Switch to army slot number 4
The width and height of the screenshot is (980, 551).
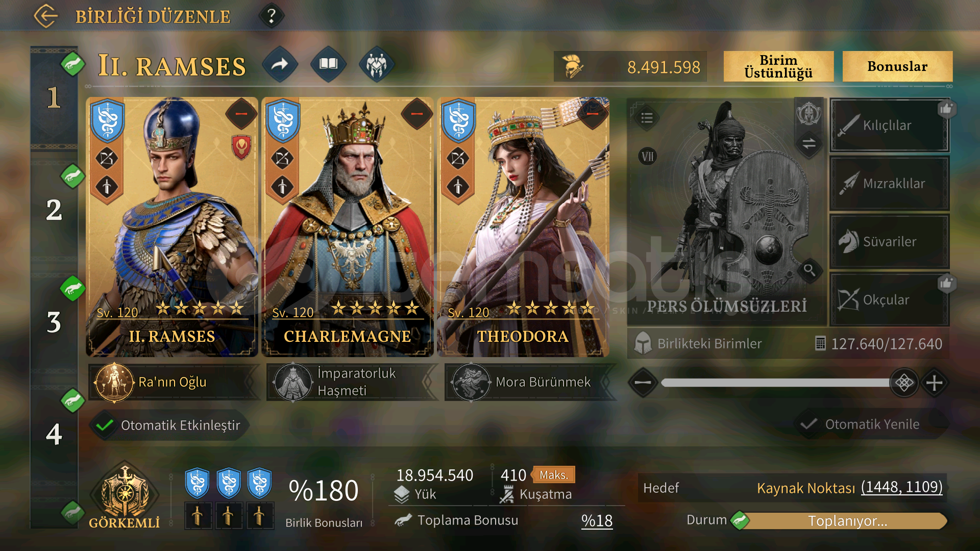pyautogui.click(x=54, y=434)
